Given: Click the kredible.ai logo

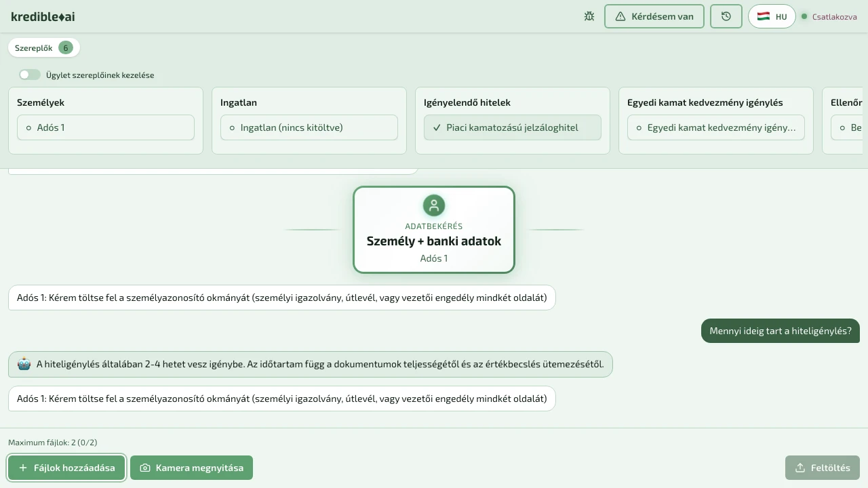Looking at the screenshot, I should click(x=43, y=16).
